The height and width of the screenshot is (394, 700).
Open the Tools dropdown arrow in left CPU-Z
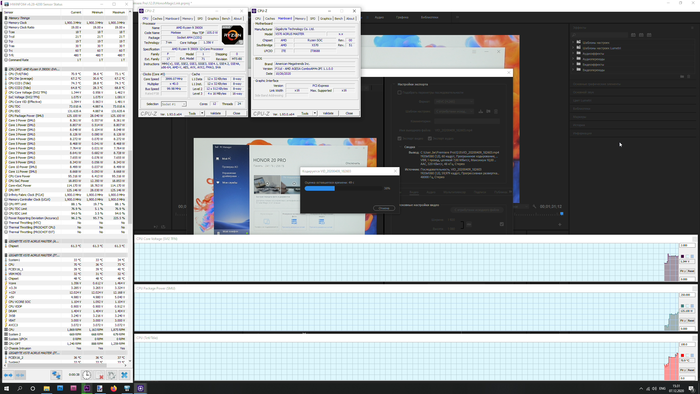pos(202,113)
